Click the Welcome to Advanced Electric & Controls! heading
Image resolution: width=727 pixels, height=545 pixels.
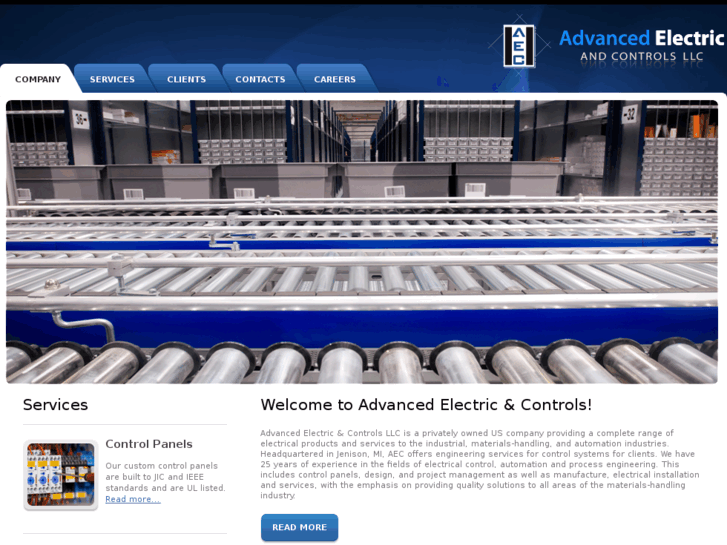coord(426,404)
